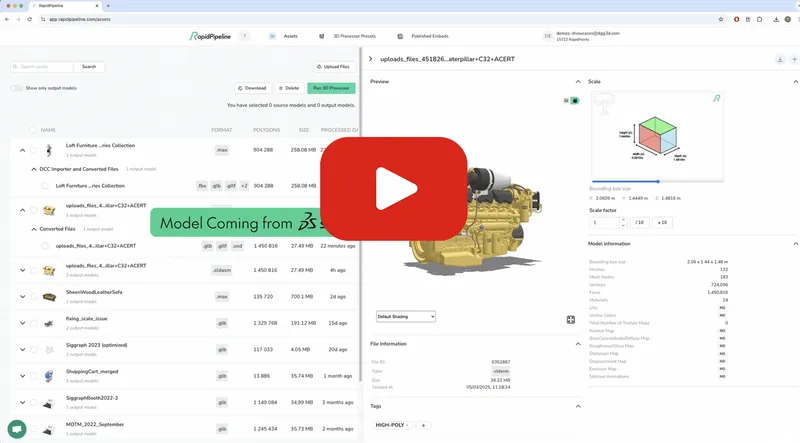Image resolution: width=800 pixels, height=443 pixels.
Task: Open the chat widget icon
Action: click(x=16, y=427)
